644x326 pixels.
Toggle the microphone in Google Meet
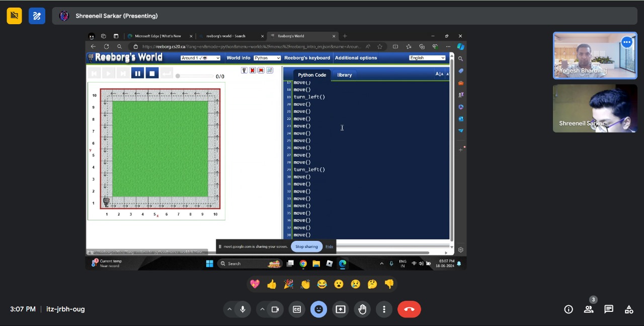[243, 309]
